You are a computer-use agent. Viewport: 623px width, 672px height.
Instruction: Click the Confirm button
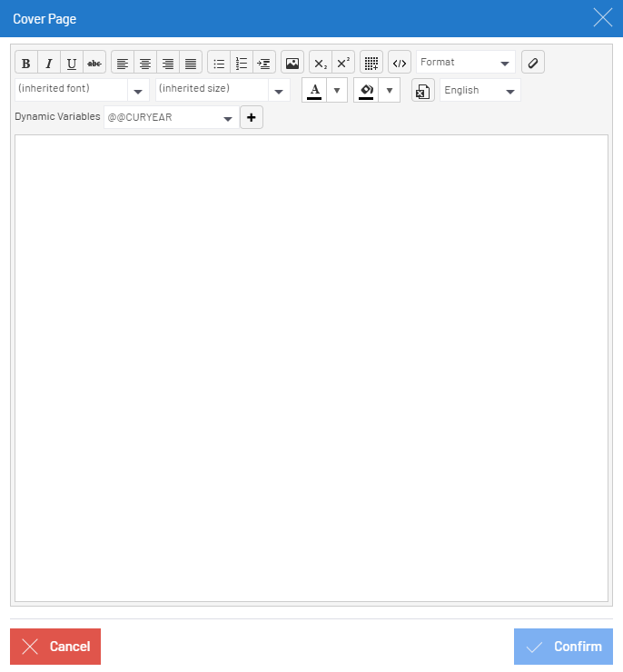click(x=563, y=647)
